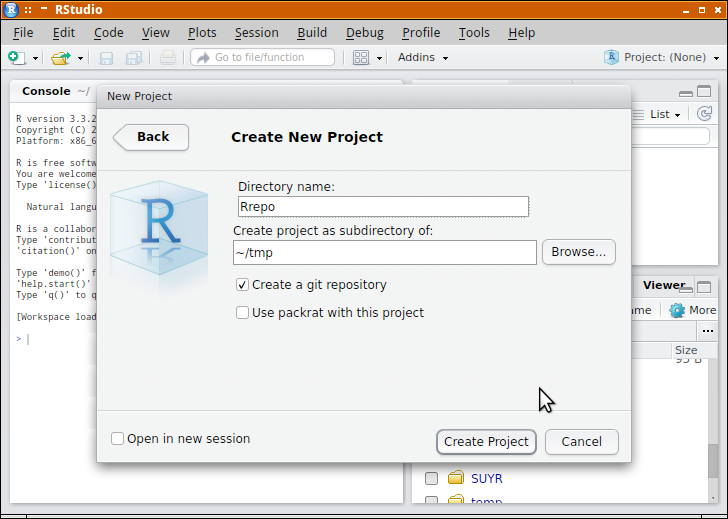Open the Edit menu

click(64, 32)
